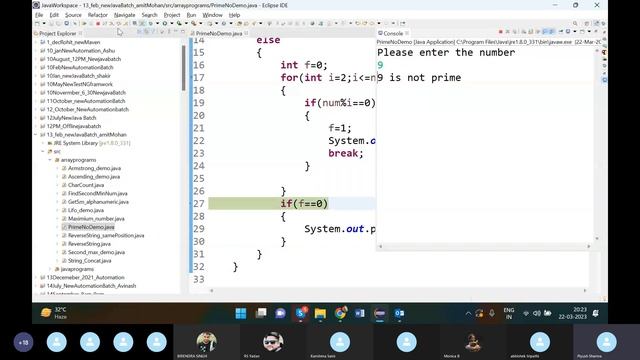Image resolution: width=640 pixels, height=360 pixels.
Task: Select ReverseString.java file
Action: pos(89,244)
